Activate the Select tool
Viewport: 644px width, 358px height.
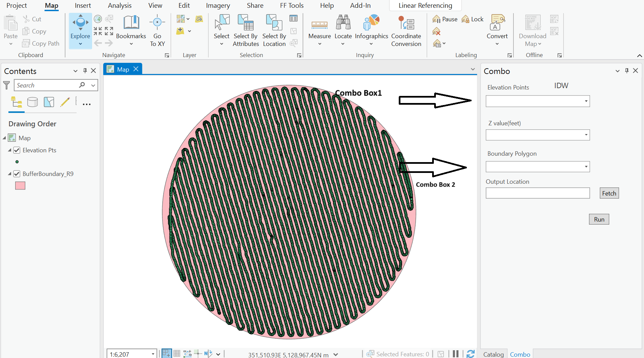221,30
